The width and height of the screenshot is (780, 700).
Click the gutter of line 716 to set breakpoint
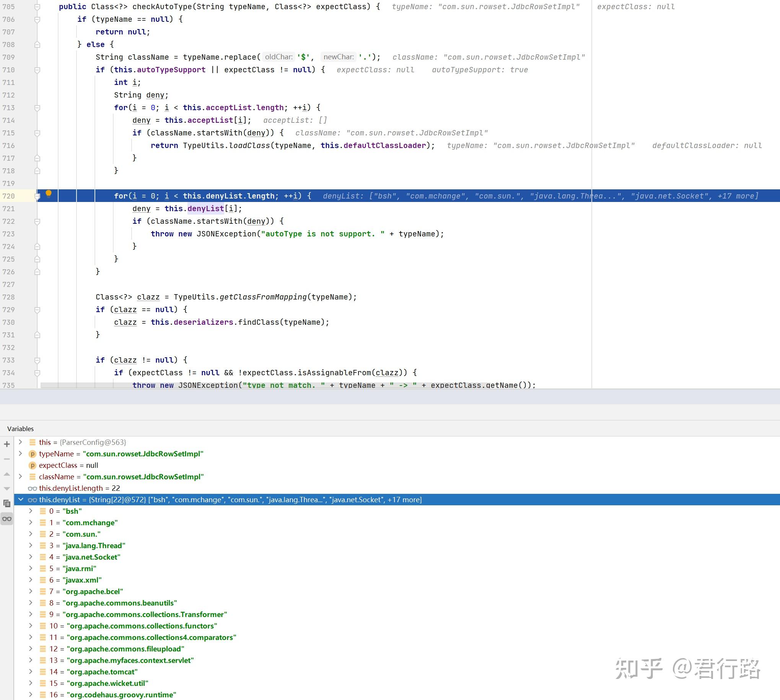tap(27, 145)
